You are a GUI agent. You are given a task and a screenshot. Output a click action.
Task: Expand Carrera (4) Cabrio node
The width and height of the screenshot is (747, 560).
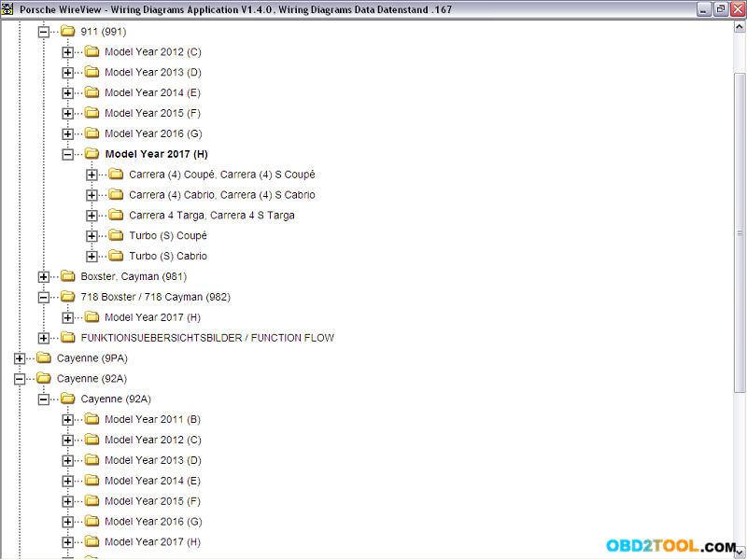(x=92, y=196)
